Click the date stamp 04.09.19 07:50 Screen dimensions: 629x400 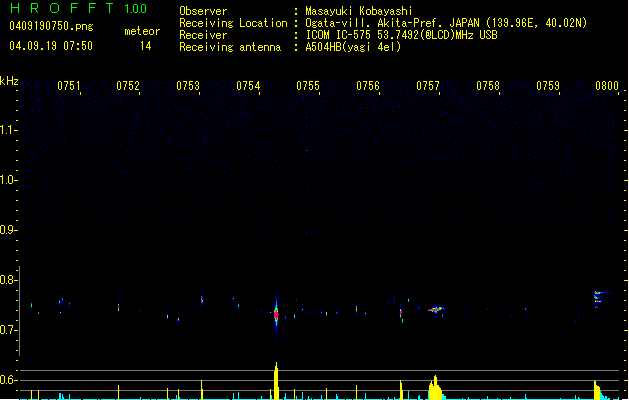pos(51,46)
